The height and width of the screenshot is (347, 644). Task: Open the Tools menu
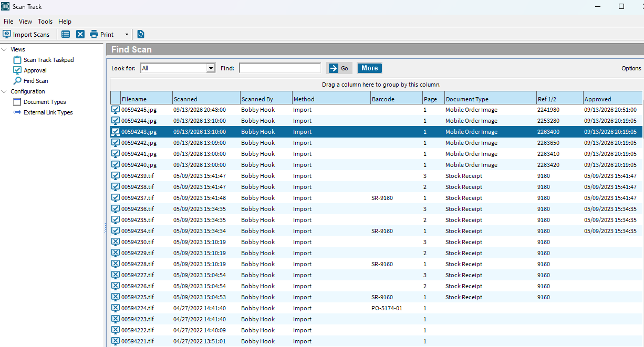click(45, 22)
